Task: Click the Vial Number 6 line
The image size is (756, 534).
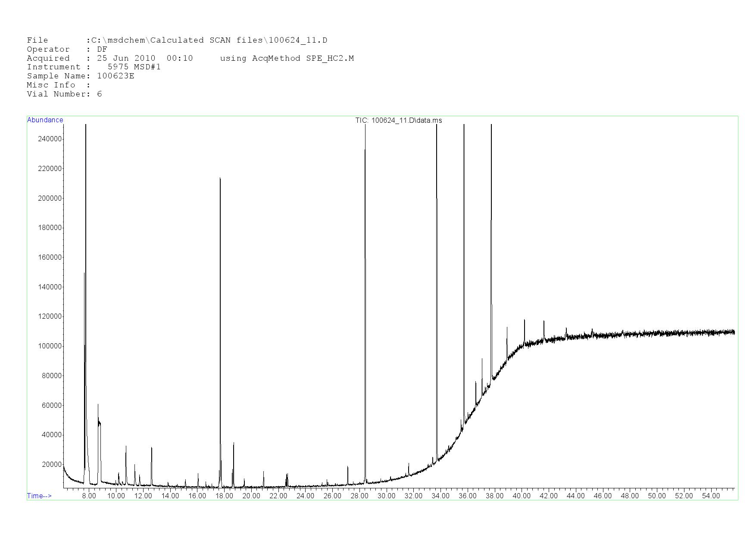Action: [64, 94]
